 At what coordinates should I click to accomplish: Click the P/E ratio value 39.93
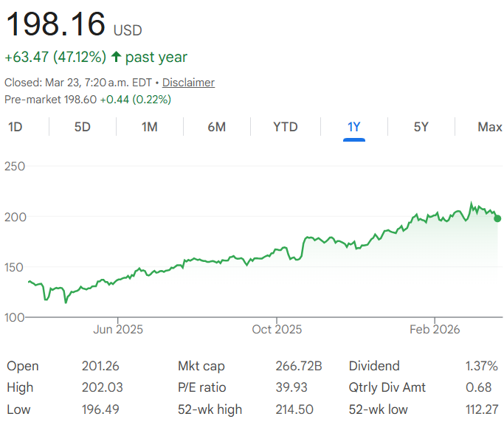coord(291,387)
